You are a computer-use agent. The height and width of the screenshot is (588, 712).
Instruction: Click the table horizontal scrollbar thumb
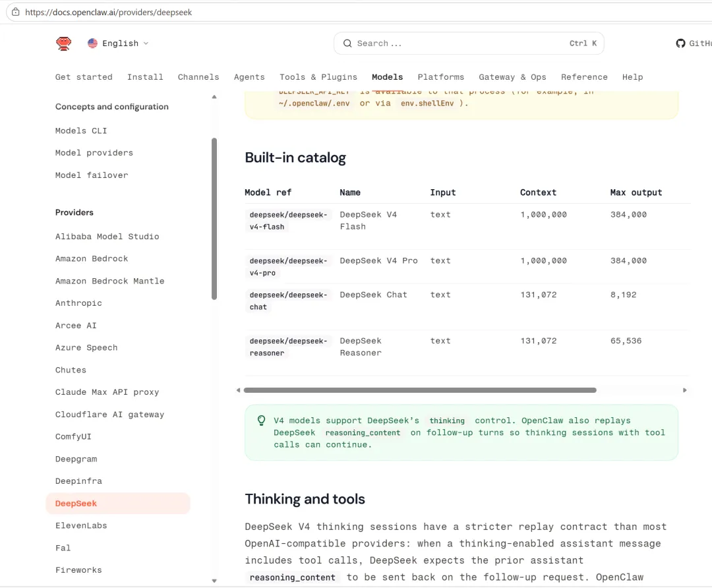click(420, 390)
